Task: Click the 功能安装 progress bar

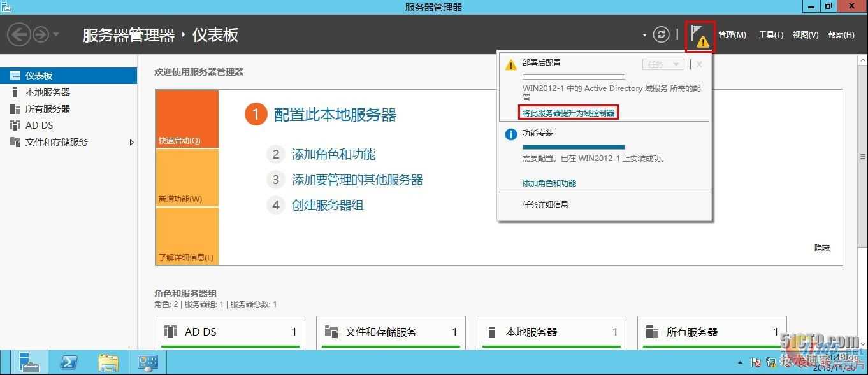Action: (x=574, y=146)
